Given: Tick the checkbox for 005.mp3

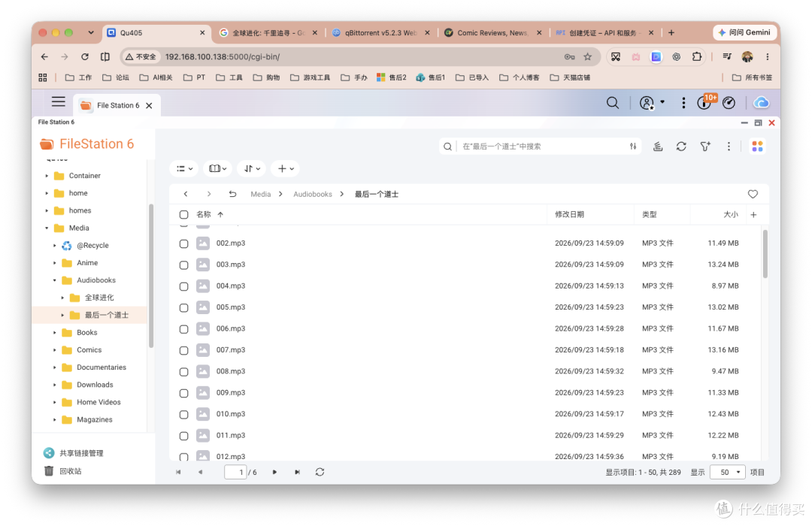Looking at the screenshot, I should coord(184,307).
